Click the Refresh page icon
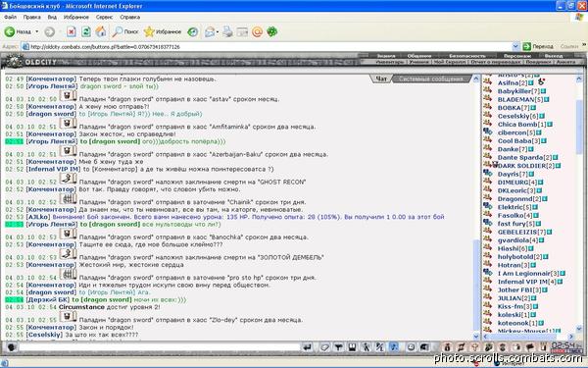This screenshot has width=588, height=368. [86, 32]
